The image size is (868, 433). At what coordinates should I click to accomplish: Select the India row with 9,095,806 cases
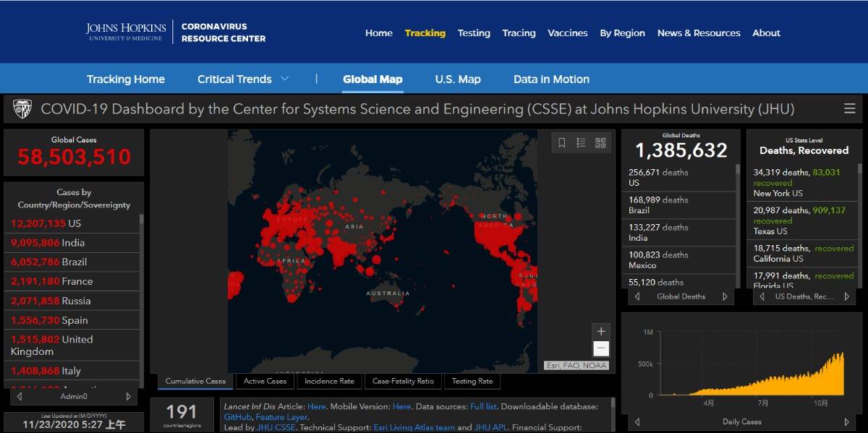tap(72, 243)
